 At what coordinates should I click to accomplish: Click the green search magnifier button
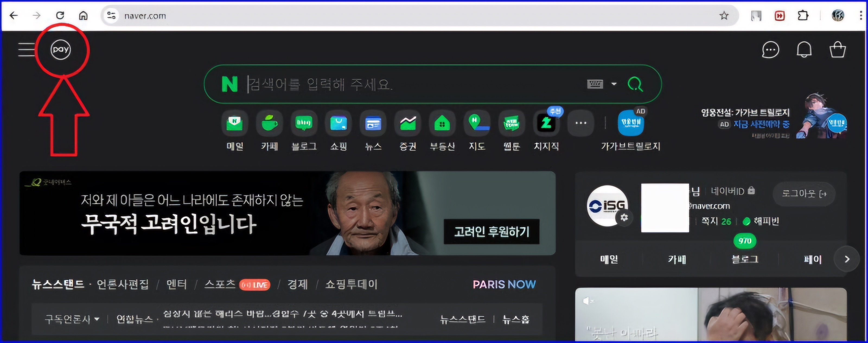tap(635, 84)
